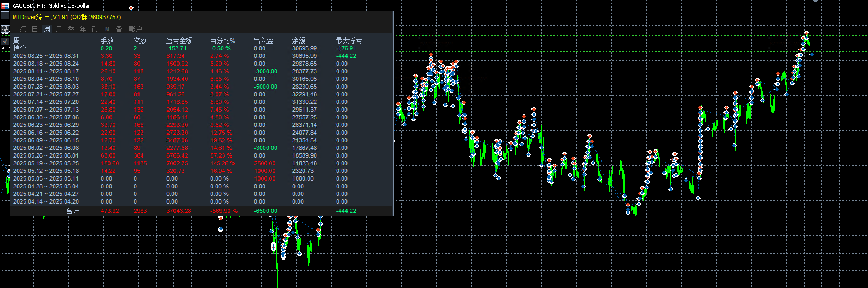Click the total deposit/withdrawal value -6500.00
The width and height of the screenshot is (868, 288).
point(265,211)
